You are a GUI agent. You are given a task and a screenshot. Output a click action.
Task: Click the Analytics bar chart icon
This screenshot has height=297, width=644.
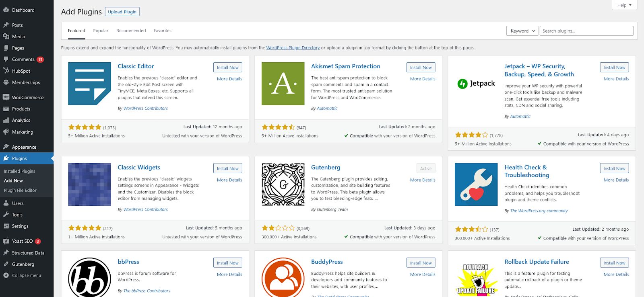[x=6, y=120]
